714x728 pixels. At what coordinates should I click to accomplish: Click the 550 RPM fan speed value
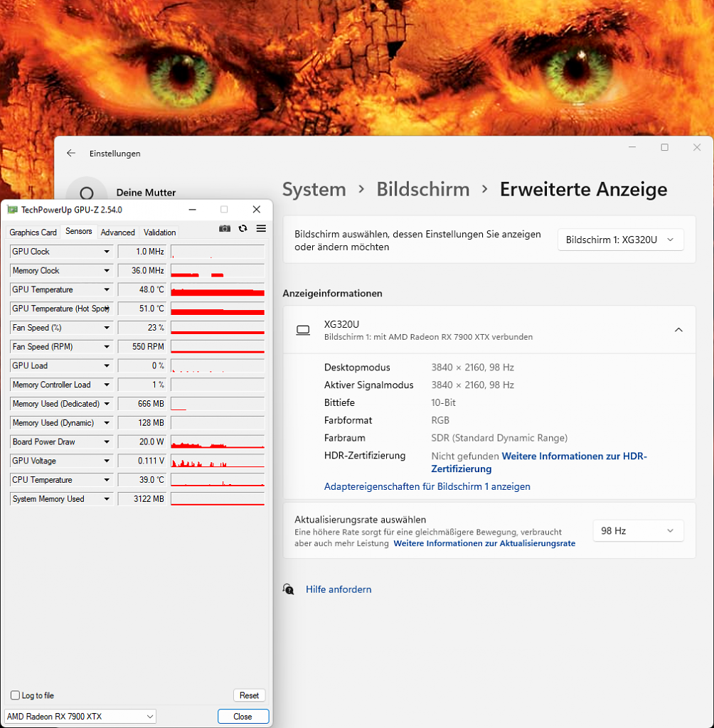pos(142,347)
